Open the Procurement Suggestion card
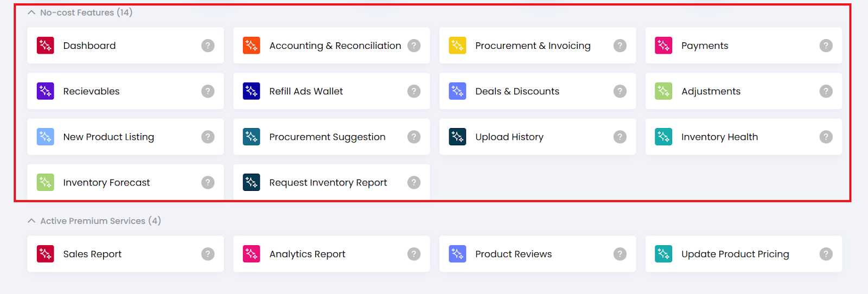This screenshot has height=294, width=868. [x=327, y=137]
